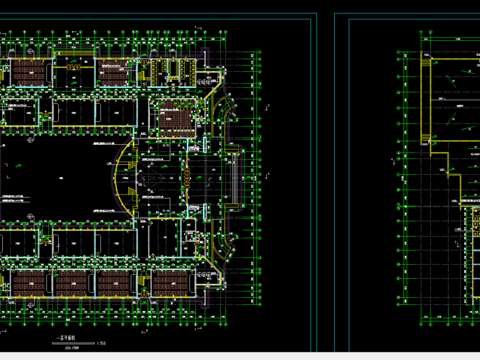
Task: Click the light gray bar at the bottom
Action: (240, 356)
